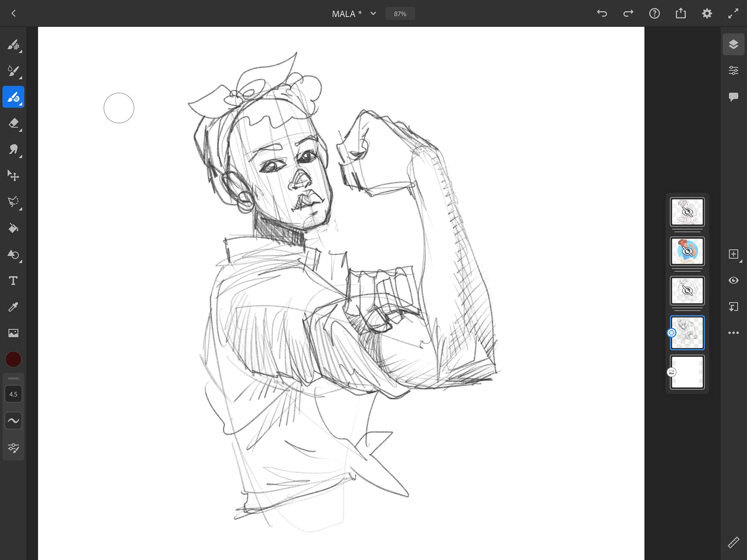This screenshot has height=560, width=747.
Task: Select the Pixel brushes tool
Action: 13,45
